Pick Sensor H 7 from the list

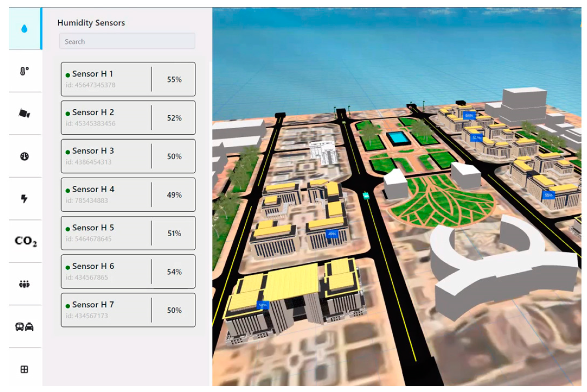click(x=128, y=310)
